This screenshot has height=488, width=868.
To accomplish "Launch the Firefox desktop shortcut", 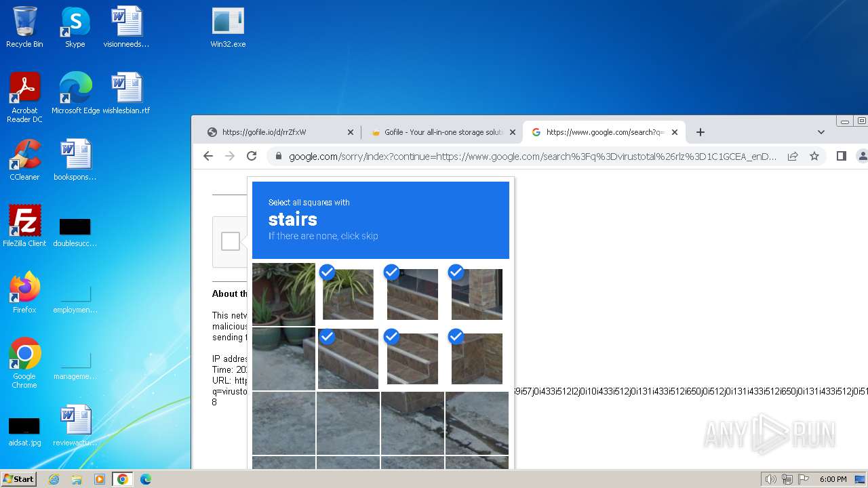I will tap(24, 292).
